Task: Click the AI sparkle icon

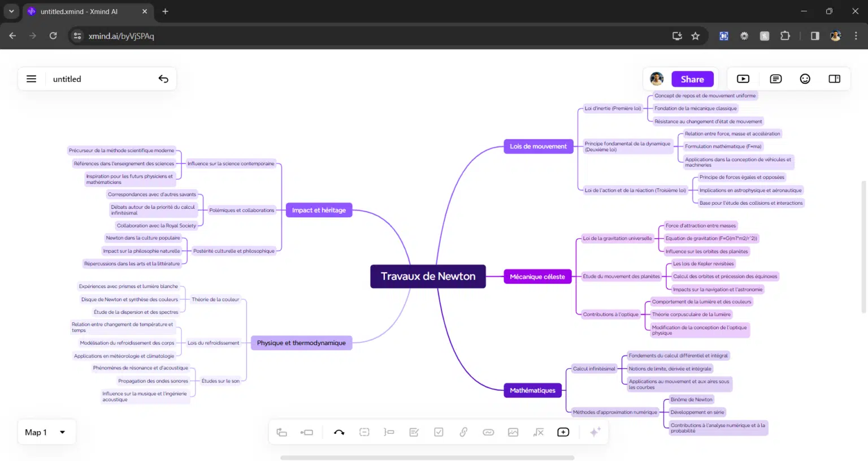Action: click(x=595, y=432)
